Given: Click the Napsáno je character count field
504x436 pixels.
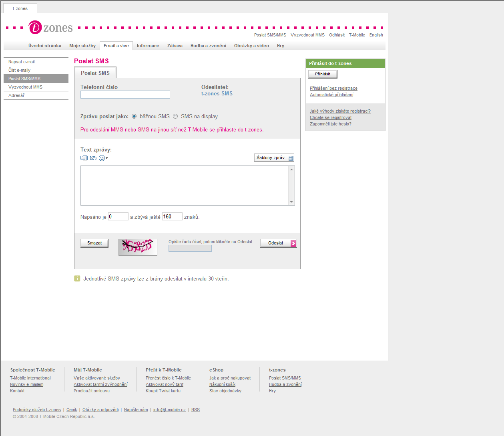Looking at the screenshot, I should click(118, 217).
